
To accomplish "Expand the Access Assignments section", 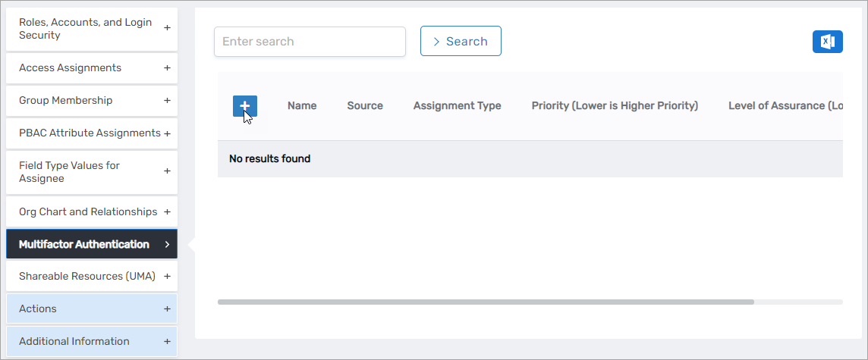I will coord(91,68).
